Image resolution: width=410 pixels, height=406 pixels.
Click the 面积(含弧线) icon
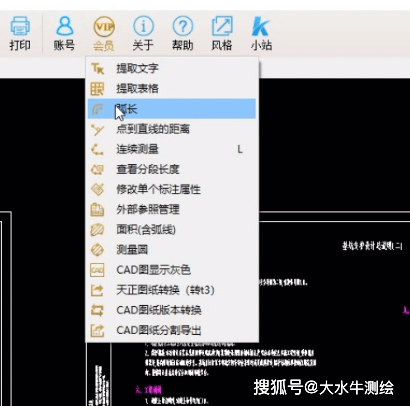pos(97,230)
